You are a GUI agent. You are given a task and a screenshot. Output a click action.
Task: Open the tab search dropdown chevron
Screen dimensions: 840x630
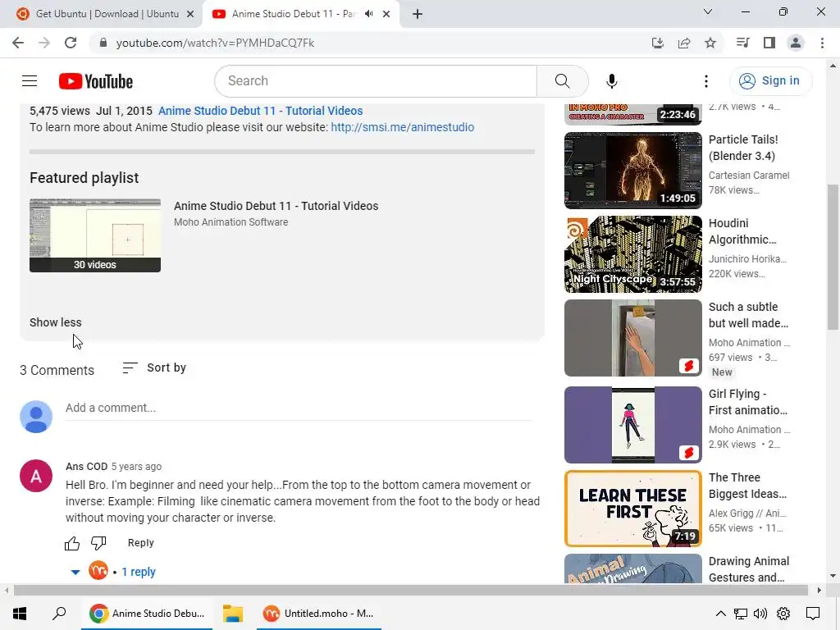(x=708, y=11)
